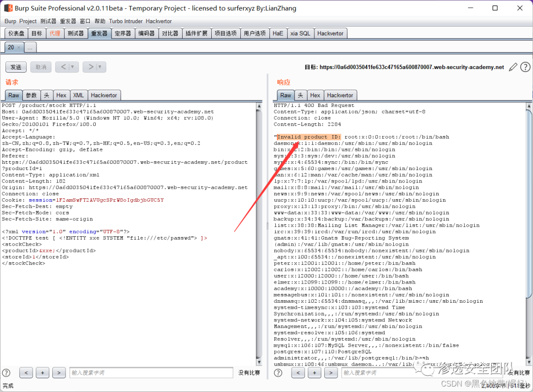The width and height of the screenshot is (533, 392).
Task: Select the response 头 headers tab
Action: (301, 95)
